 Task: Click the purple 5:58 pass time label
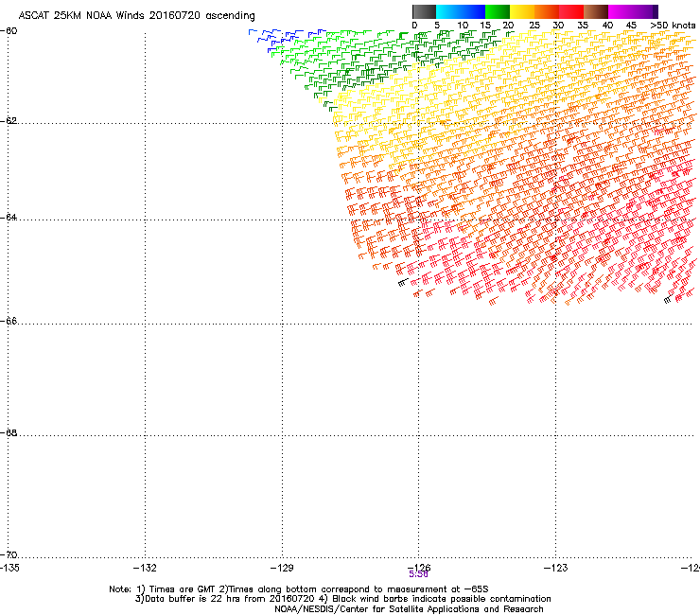coord(418,574)
